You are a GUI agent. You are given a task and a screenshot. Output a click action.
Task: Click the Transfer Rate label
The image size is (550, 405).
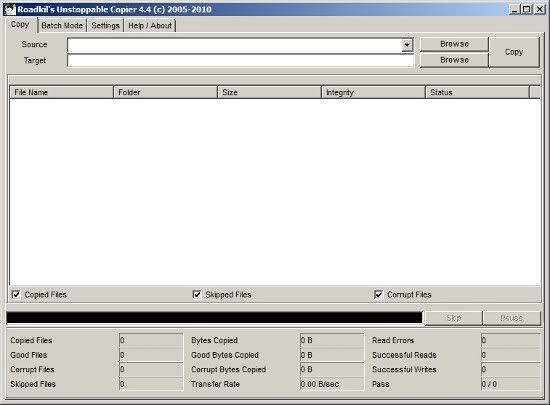[x=215, y=384]
